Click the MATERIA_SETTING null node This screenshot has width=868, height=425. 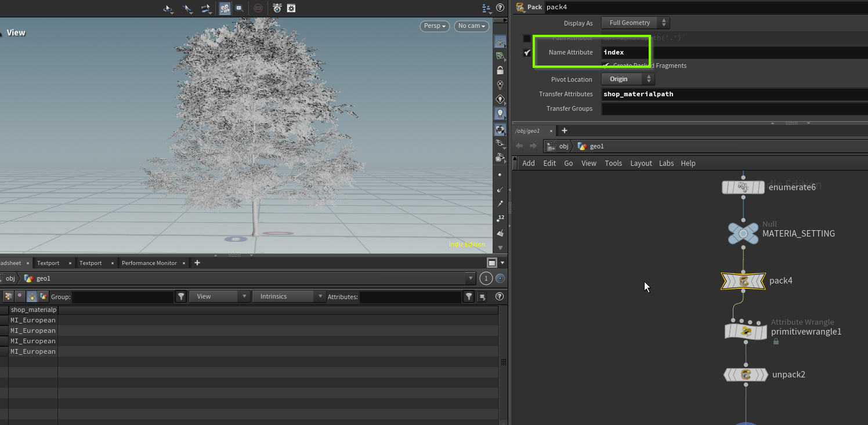(x=743, y=233)
